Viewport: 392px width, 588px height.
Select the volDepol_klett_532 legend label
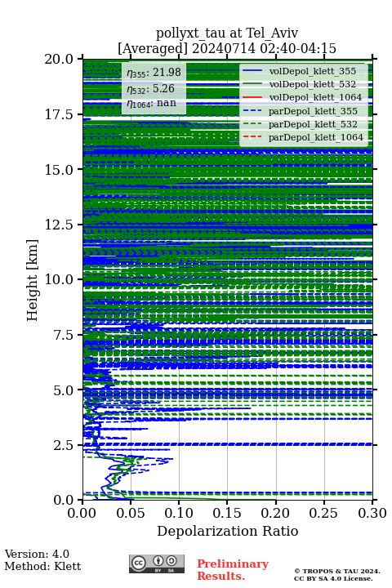[313, 84]
